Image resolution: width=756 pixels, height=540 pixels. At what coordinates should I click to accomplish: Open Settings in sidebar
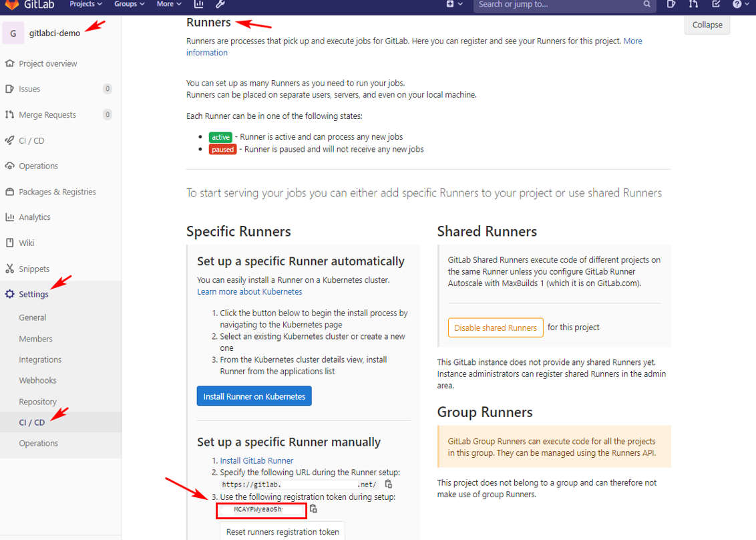[x=33, y=294]
